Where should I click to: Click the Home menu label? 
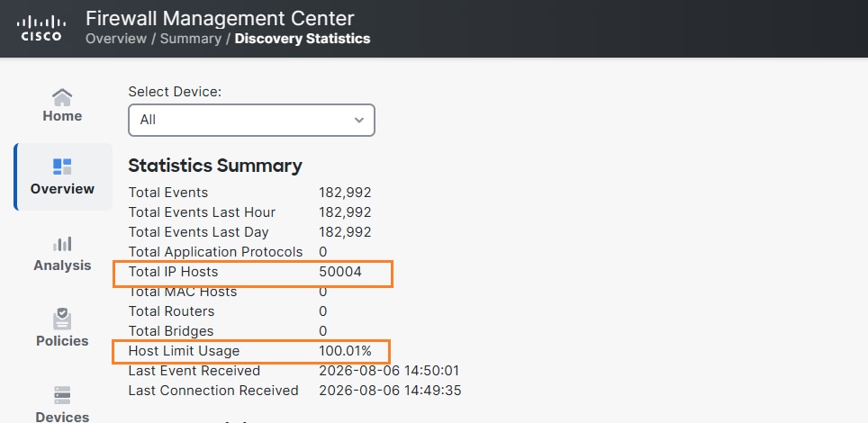point(62,116)
